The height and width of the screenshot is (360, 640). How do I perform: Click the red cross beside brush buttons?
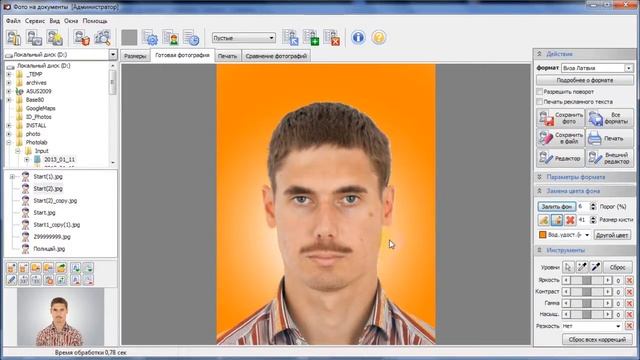coord(570,220)
